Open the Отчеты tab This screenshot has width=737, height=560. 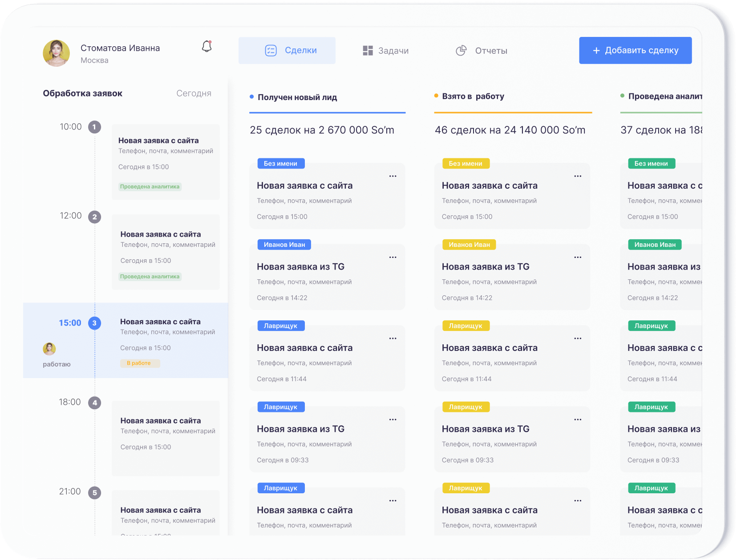[482, 51]
